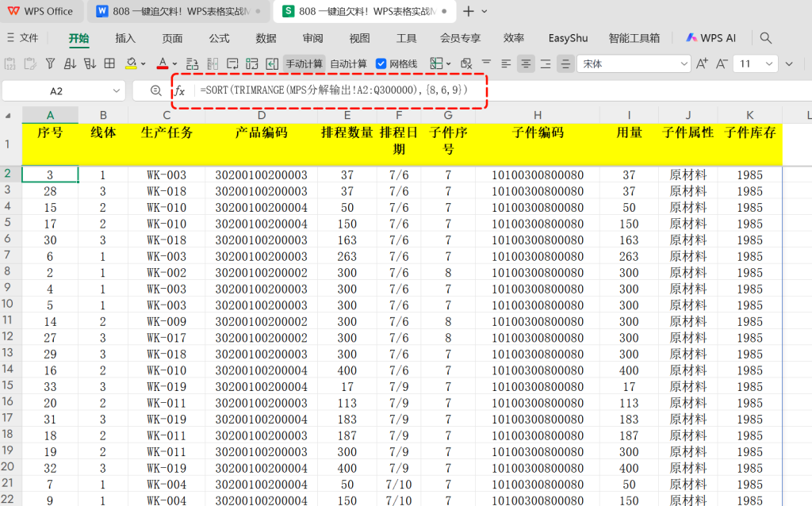Open fill color dropdown arrow
The height and width of the screenshot is (506, 812).
[144, 64]
